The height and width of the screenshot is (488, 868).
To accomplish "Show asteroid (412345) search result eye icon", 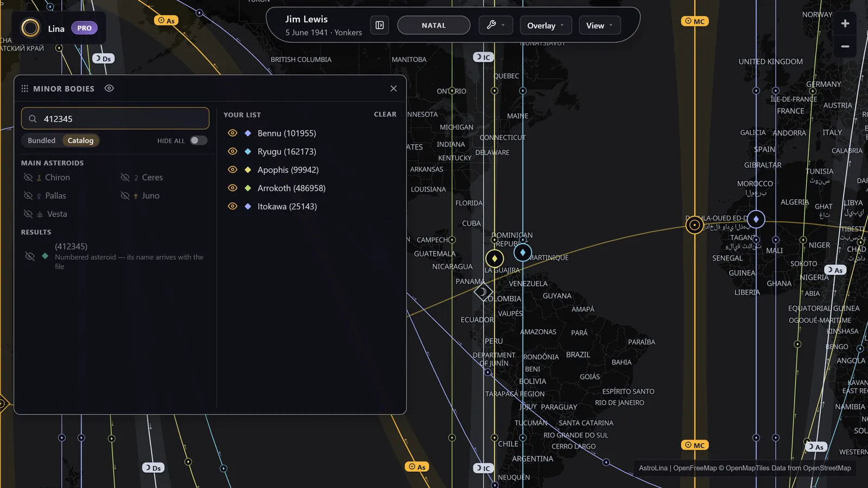I will [x=30, y=256].
